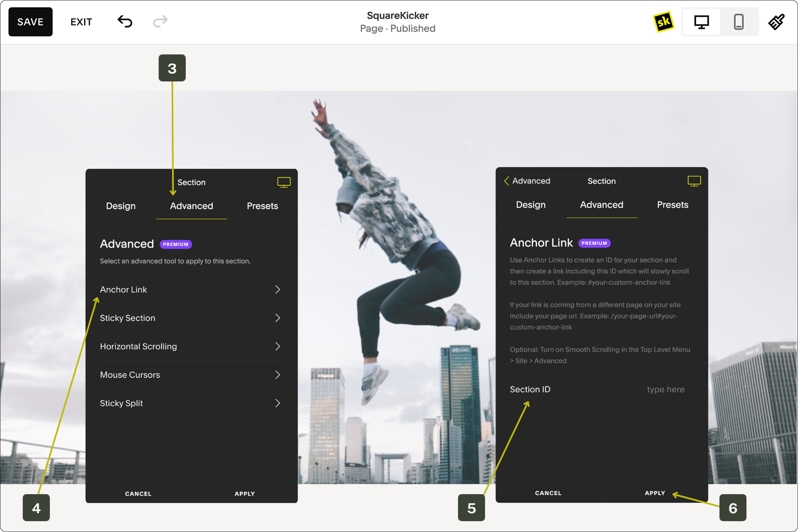This screenshot has width=798, height=532.
Task: Click APPLY in the left panel
Action: [x=245, y=493]
